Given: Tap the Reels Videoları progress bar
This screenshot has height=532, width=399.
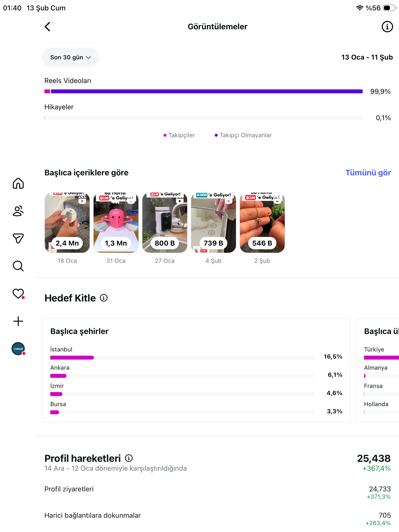Looking at the screenshot, I should (x=203, y=91).
